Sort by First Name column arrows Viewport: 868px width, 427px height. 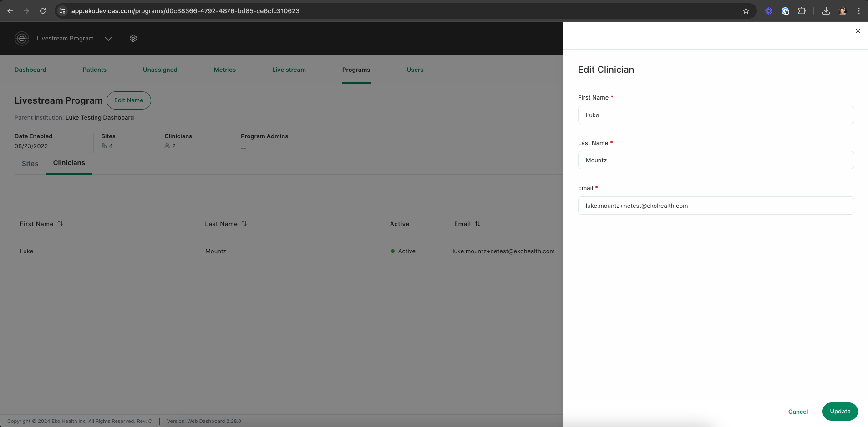click(x=61, y=224)
